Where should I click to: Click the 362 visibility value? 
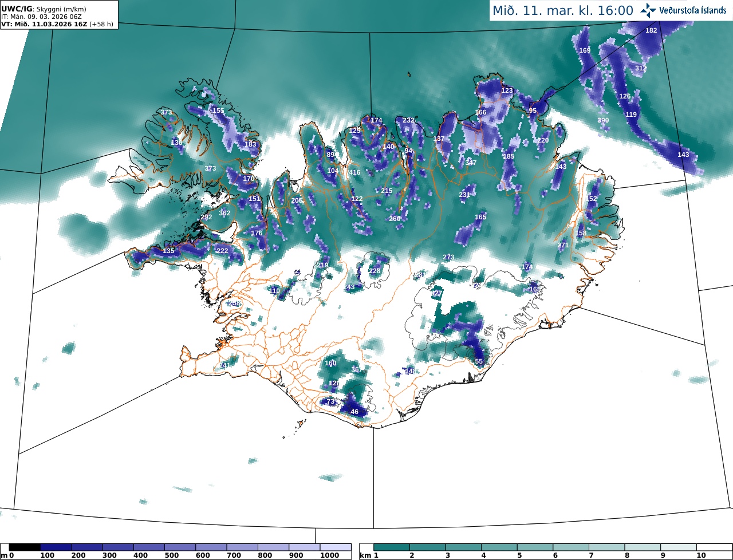tap(224, 212)
